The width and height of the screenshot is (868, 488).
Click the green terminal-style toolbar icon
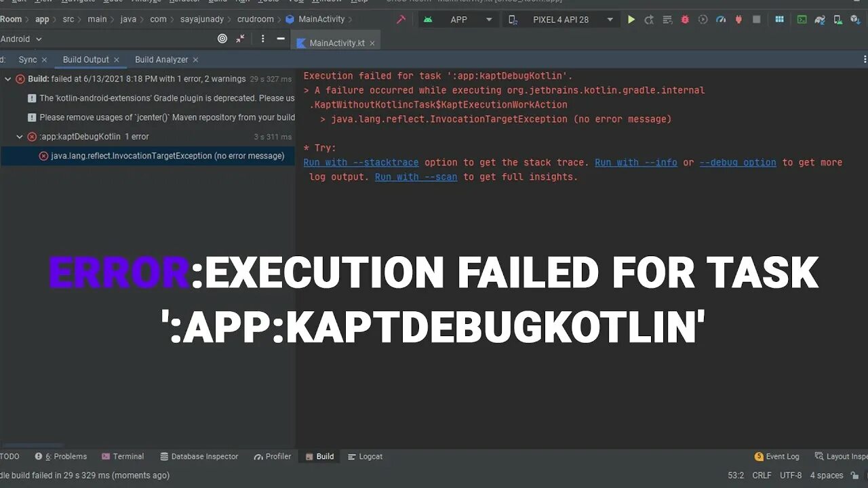802,20
